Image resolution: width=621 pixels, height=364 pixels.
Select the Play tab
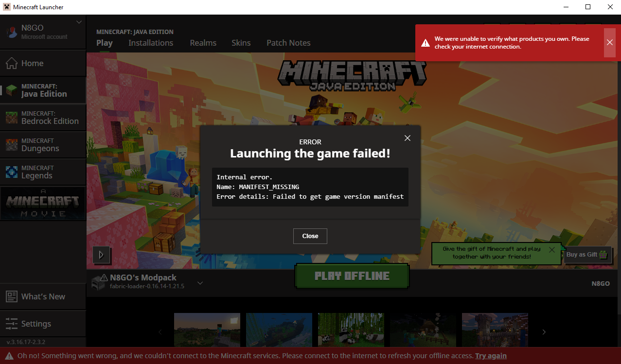click(105, 43)
